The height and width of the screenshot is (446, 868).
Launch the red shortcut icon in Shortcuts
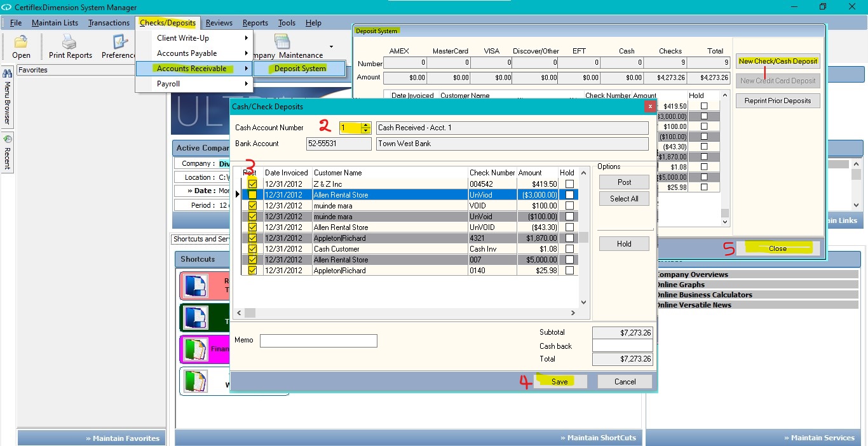pyautogui.click(x=196, y=285)
